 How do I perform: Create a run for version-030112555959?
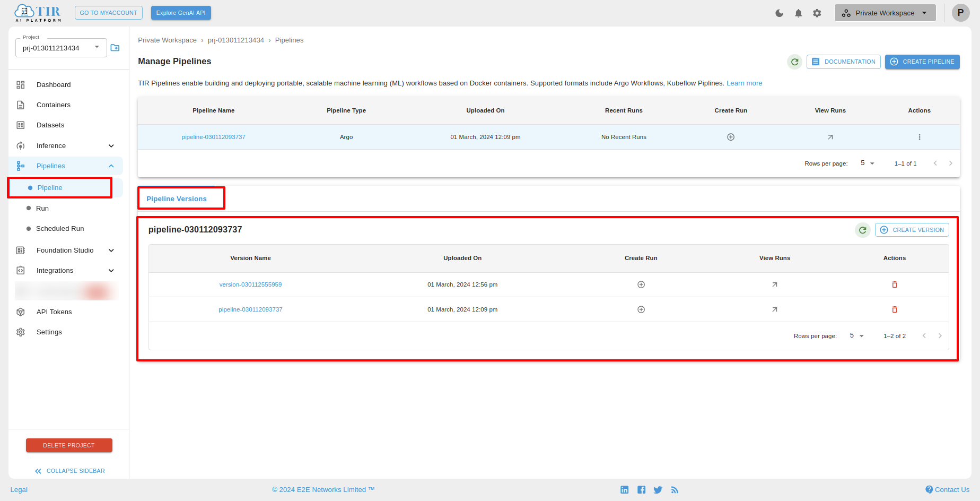point(641,284)
